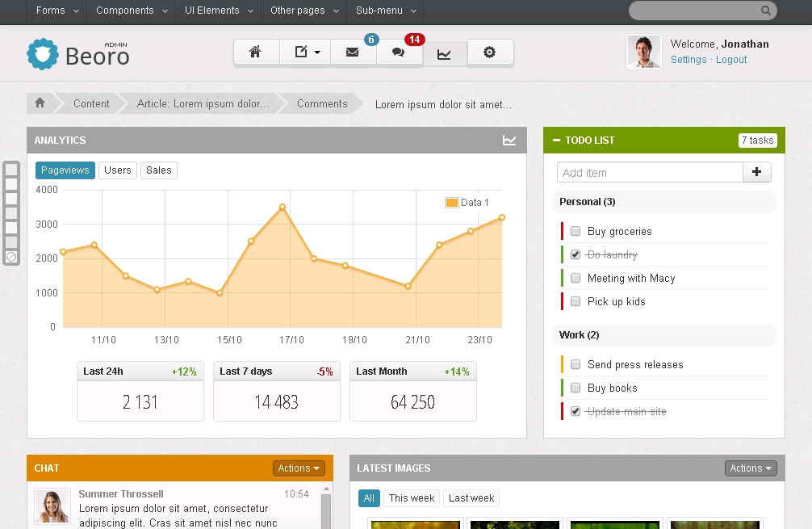Click the Logout link

click(x=730, y=60)
